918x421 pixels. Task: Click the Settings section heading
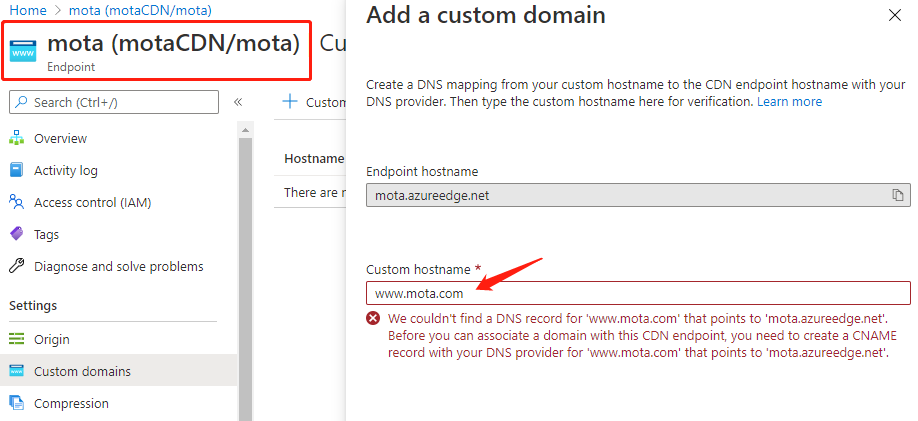33,306
